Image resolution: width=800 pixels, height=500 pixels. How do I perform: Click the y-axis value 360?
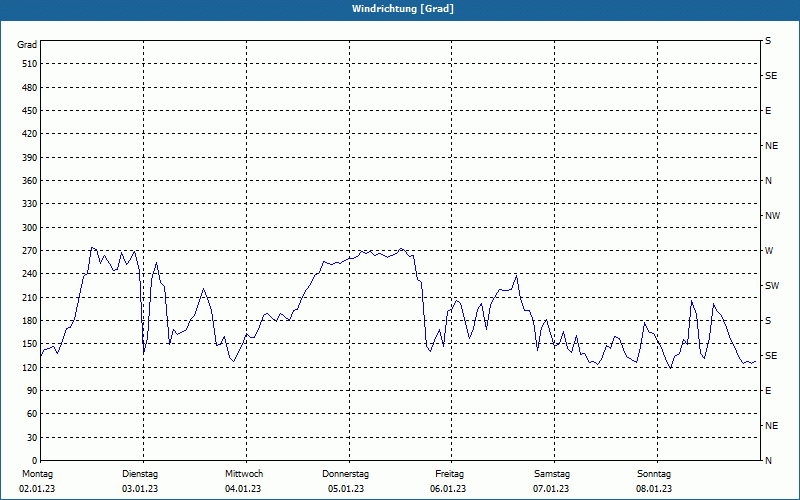(30, 181)
